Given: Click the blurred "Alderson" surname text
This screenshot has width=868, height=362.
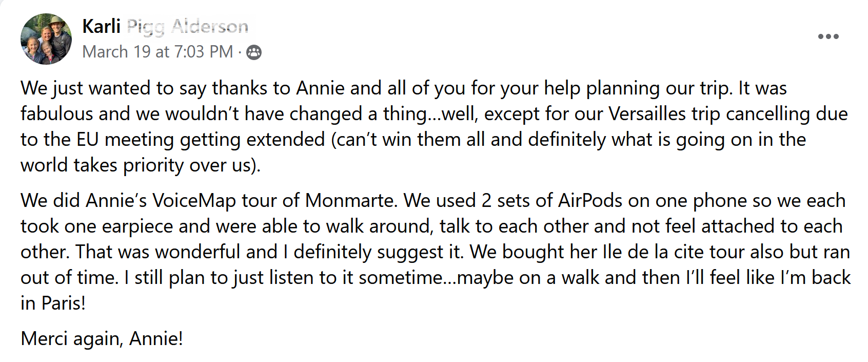Looking at the screenshot, I should [210, 26].
